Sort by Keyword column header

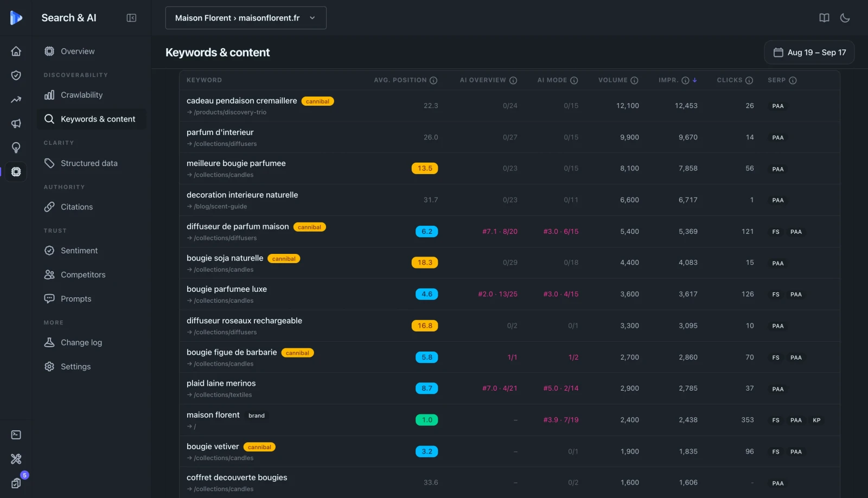[x=204, y=80]
